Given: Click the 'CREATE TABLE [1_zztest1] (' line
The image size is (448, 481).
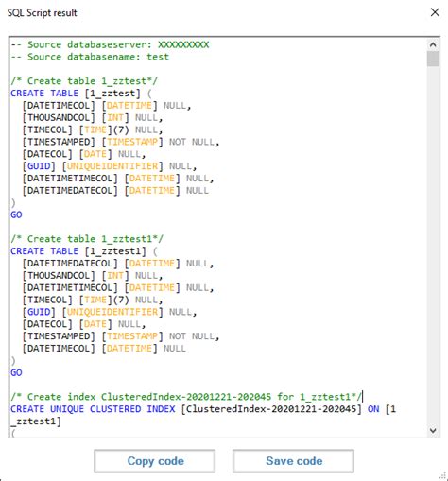Looking at the screenshot, I should pyautogui.click(x=84, y=251).
